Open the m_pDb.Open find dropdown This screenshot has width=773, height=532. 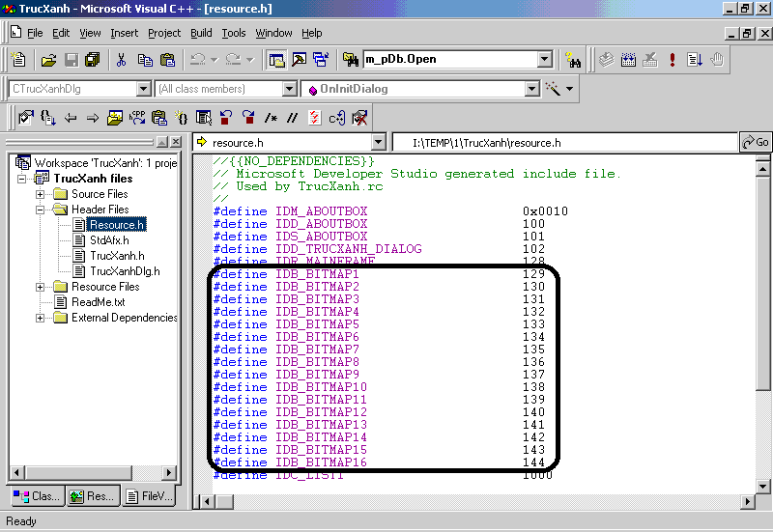coord(545,60)
